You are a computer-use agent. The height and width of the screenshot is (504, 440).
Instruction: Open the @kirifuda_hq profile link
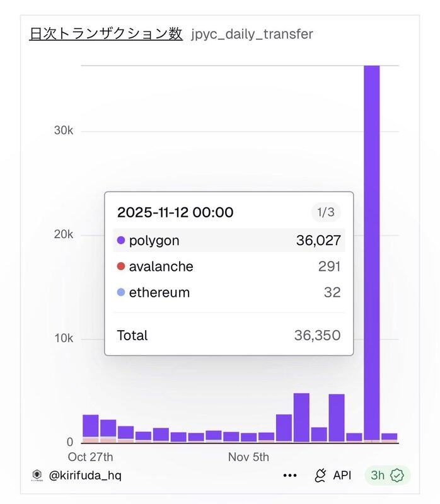(85, 476)
